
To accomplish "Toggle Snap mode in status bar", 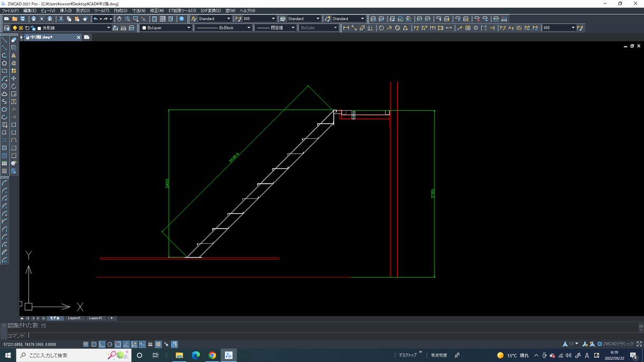I will (86, 345).
